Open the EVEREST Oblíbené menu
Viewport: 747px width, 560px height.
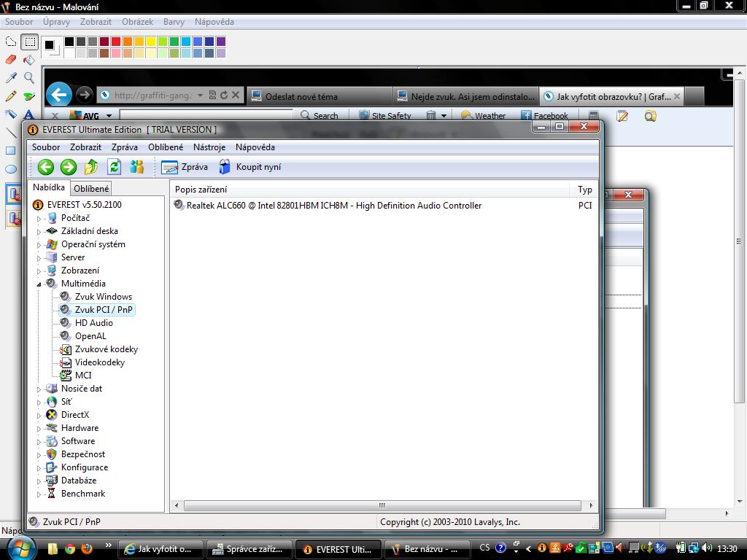166,147
